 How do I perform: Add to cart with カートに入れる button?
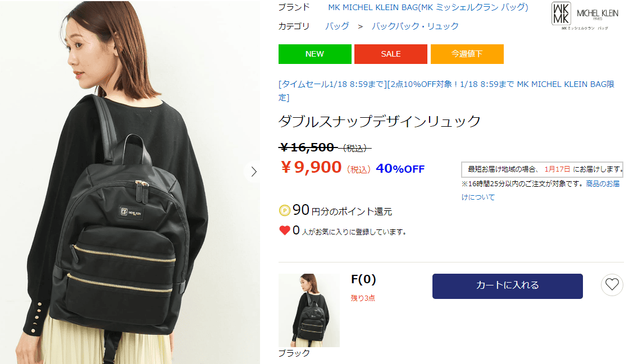click(508, 286)
